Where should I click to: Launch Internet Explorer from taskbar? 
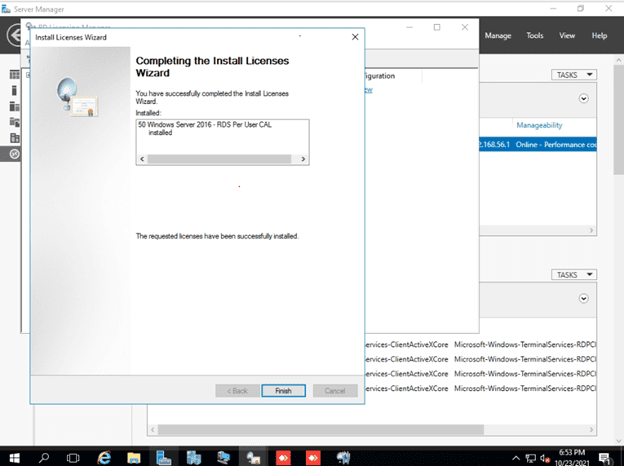(x=104, y=458)
